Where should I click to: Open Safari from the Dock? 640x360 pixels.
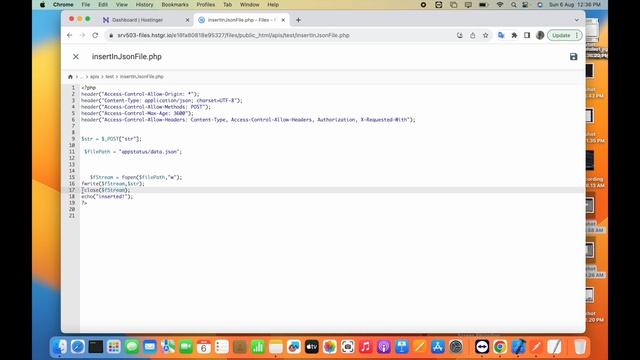pyautogui.click(x=78, y=347)
